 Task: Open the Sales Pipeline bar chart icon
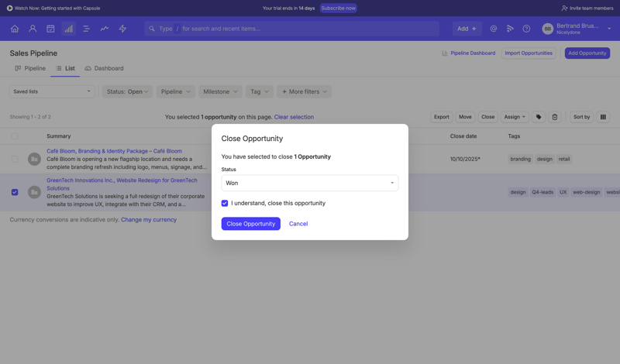68,29
